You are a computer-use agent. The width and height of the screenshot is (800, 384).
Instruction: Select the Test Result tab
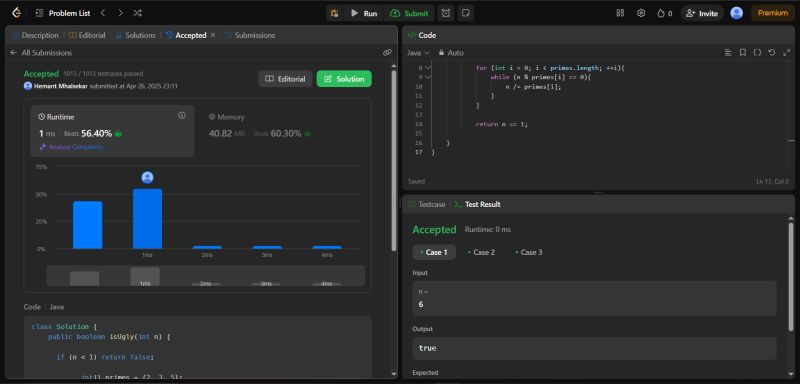pyautogui.click(x=477, y=204)
